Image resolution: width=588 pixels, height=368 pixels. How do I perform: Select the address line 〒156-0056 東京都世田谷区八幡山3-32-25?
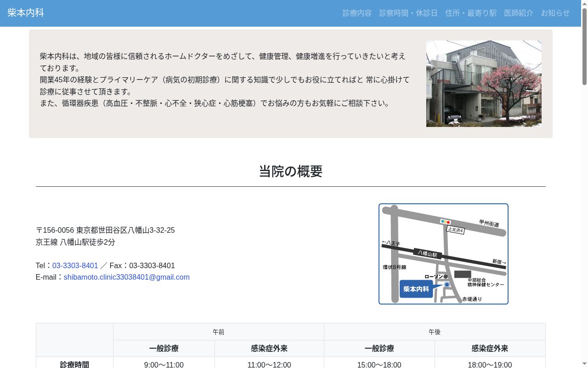pyautogui.click(x=105, y=230)
